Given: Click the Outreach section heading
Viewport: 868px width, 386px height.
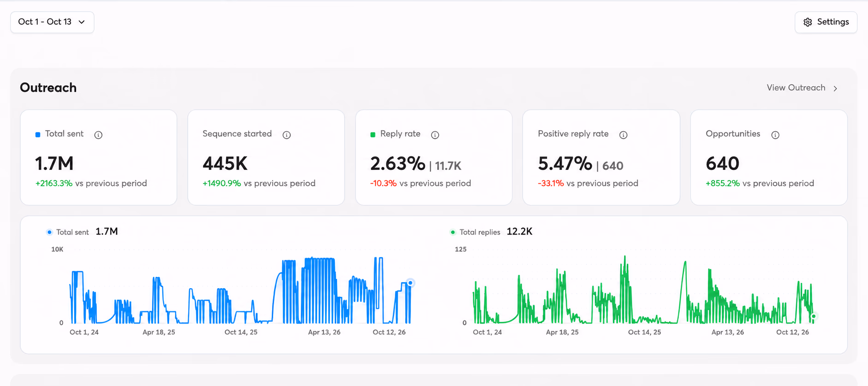Looking at the screenshot, I should pyautogui.click(x=48, y=88).
